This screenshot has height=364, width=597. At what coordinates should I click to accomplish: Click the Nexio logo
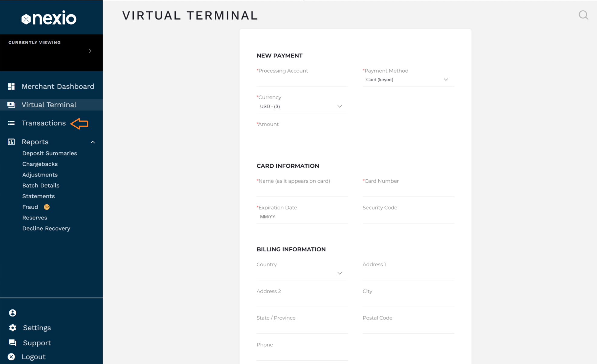[x=49, y=18]
